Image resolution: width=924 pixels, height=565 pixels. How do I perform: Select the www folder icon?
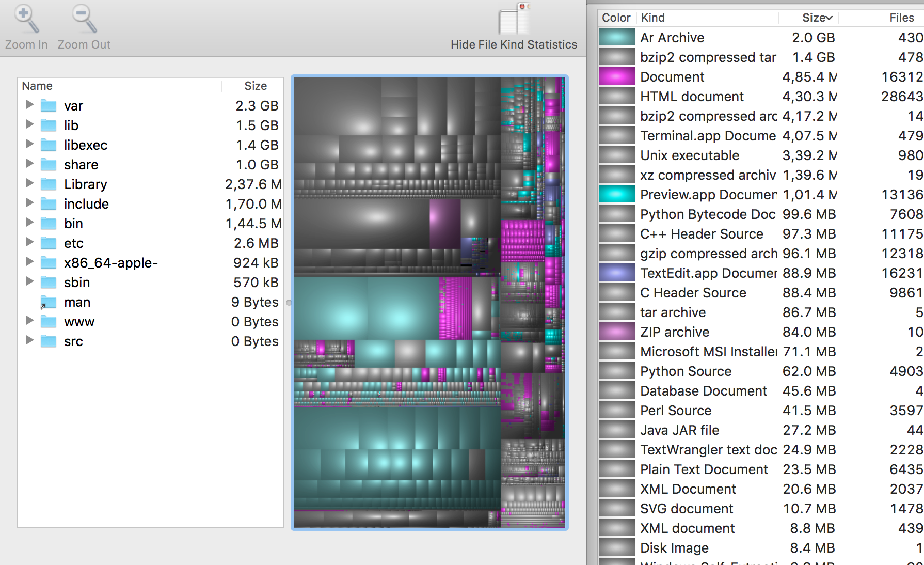49,322
